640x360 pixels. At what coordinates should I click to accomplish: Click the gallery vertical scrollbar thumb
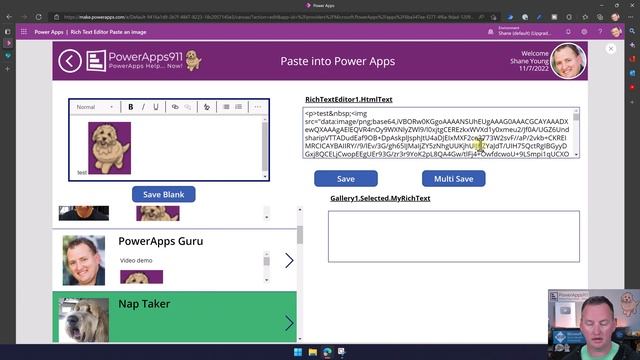[300, 235]
